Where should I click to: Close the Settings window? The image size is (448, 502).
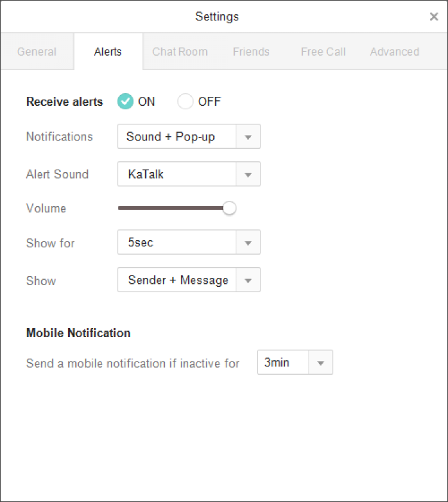(x=434, y=17)
